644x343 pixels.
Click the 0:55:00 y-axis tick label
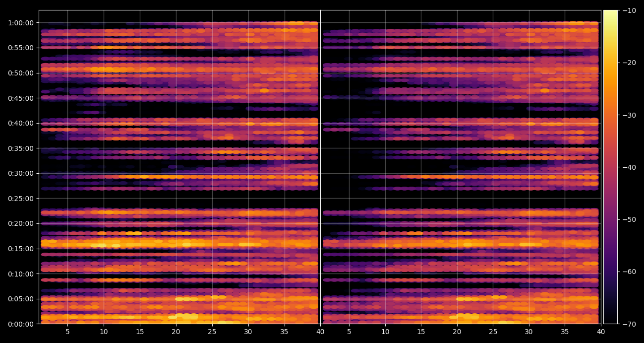tap(21, 48)
